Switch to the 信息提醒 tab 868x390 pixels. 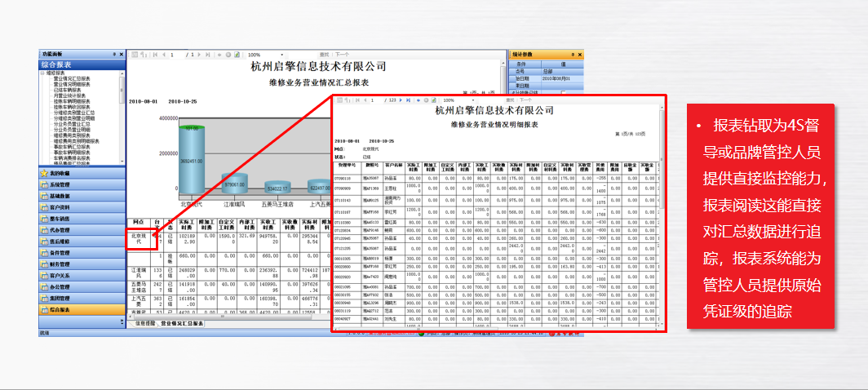pos(146,324)
